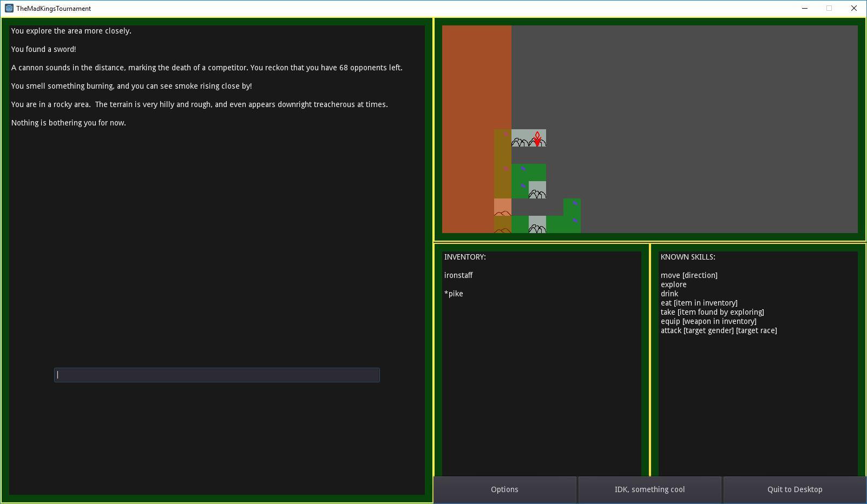Click the "You found a sword!" log line
867x504 pixels.
click(44, 49)
